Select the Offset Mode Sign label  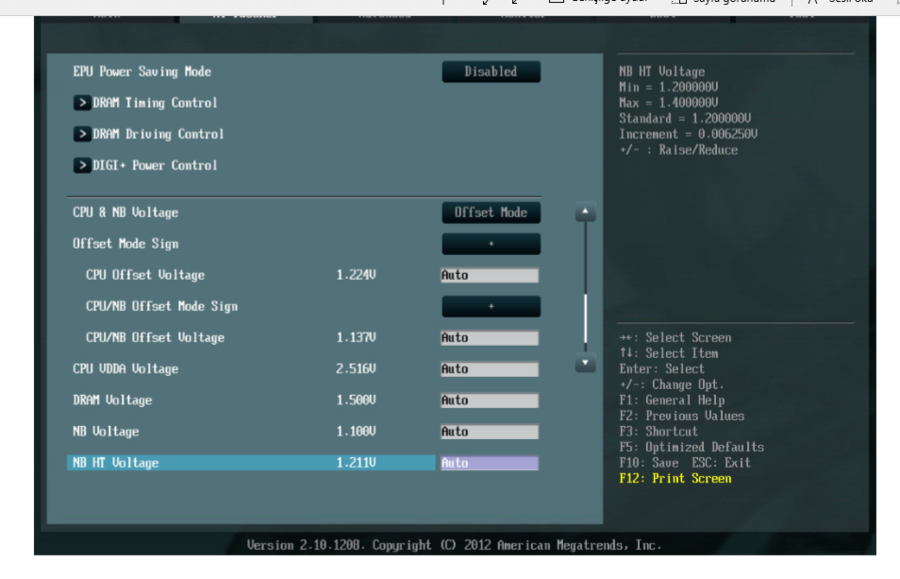[126, 244]
